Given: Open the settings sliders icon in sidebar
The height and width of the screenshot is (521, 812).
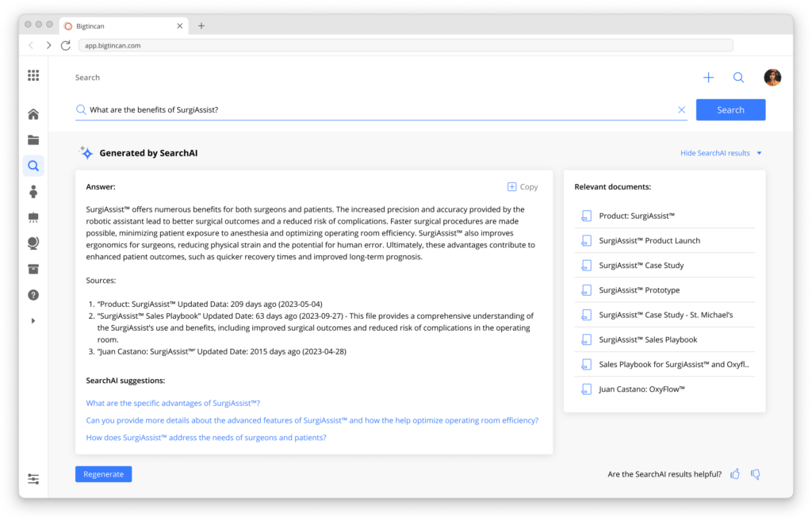Looking at the screenshot, I should pos(33,479).
